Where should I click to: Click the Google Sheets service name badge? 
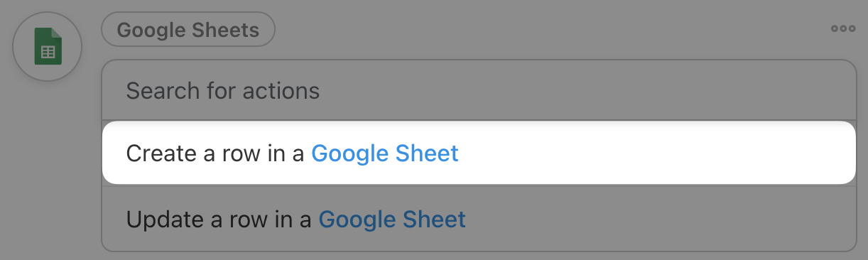[x=188, y=30]
